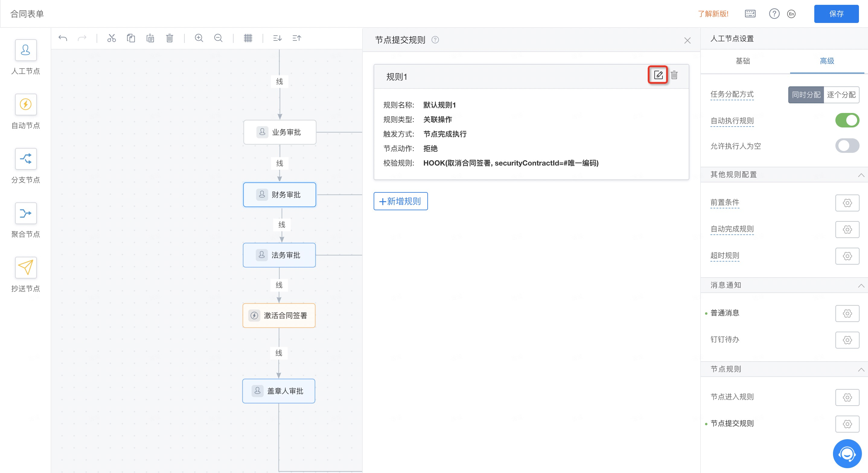Image resolution: width=868 pixels, height=473 pixels.
Task: Delete 规则1 using its trash icon
Action: (674, 75)
